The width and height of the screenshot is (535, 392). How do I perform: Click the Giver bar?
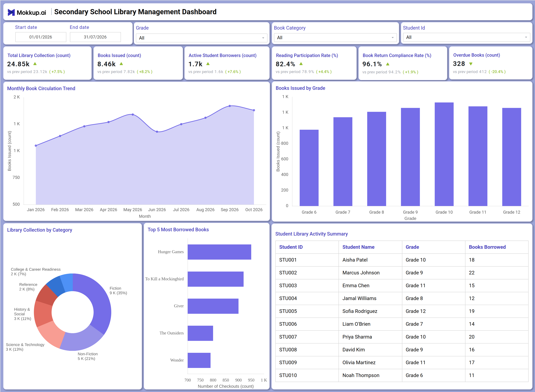pos(213,306)
